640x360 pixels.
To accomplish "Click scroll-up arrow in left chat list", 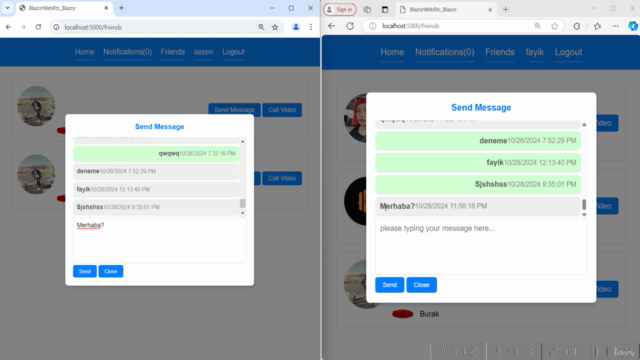I will pos(243,141).
